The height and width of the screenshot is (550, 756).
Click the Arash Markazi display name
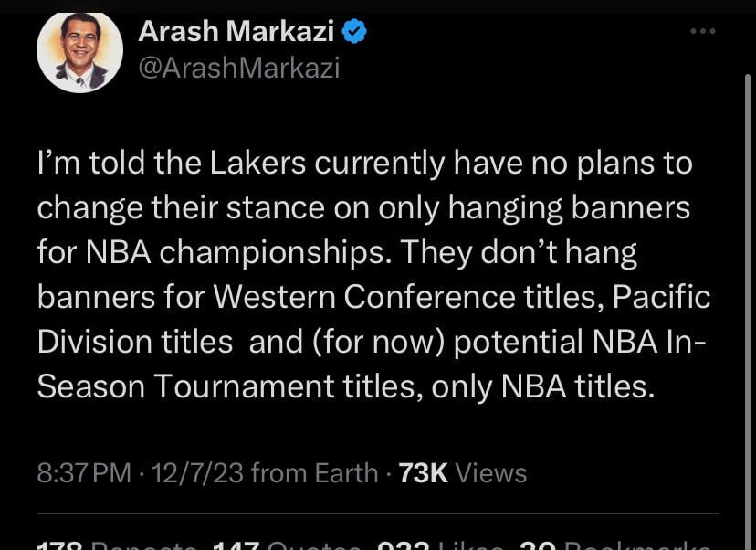pos(239,33)
